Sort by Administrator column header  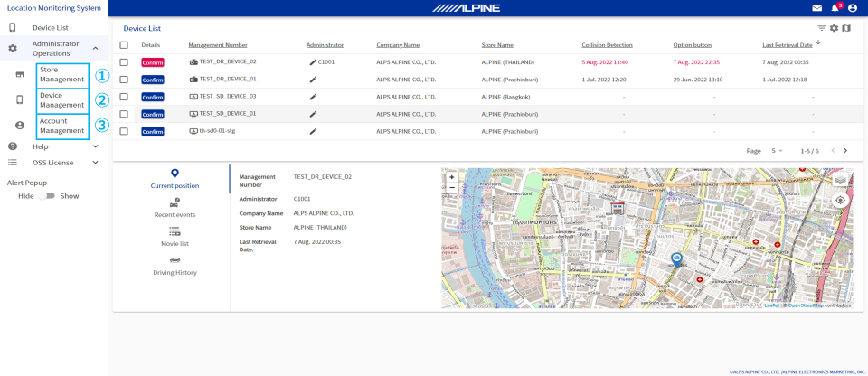click(x=325, y=45)
